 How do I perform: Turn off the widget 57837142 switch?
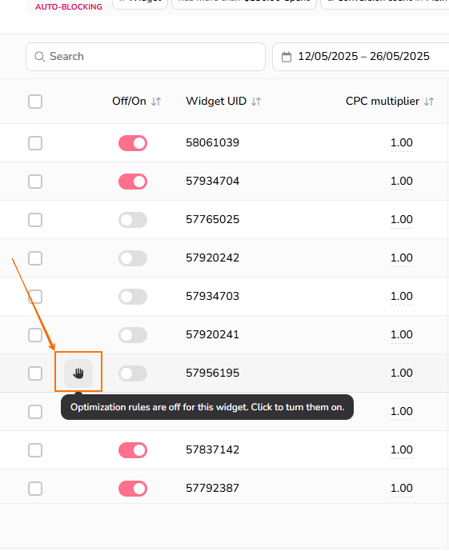tap(133, 450)
